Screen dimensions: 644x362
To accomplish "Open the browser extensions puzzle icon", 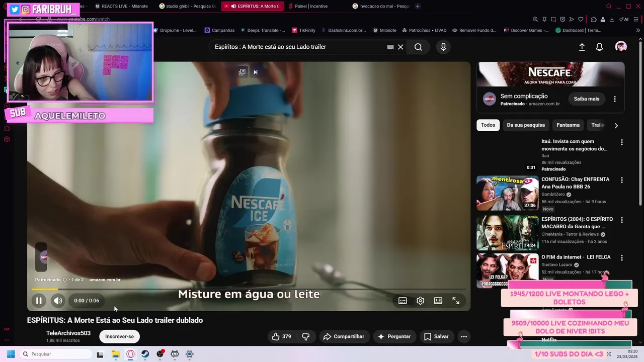I will [594, 19].
